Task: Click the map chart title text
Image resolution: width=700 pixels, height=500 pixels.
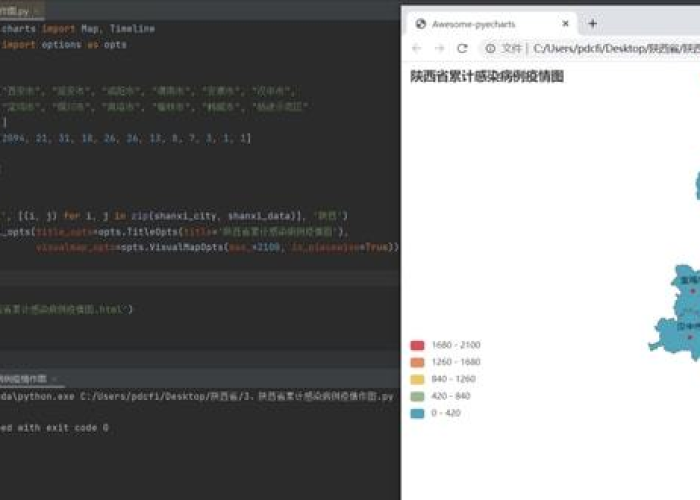Action: [487, 76]
